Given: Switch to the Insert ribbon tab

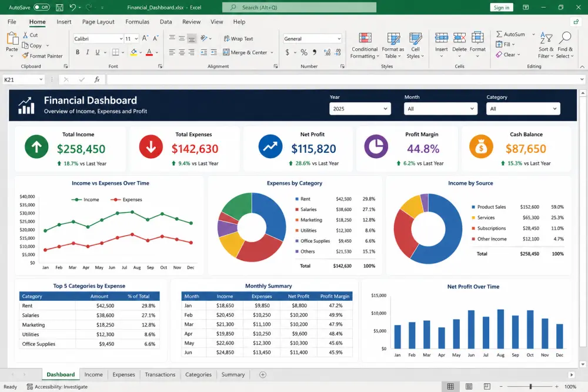Looking at the screenshot, I should pyautogui.click(x=64, y=22).
